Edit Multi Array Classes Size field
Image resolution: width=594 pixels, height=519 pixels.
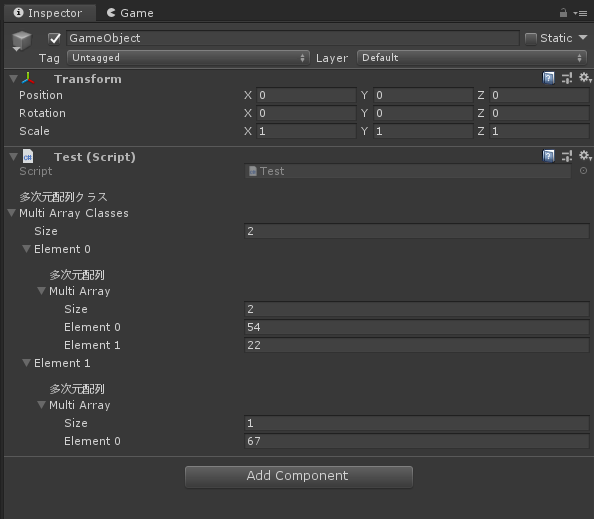coord(417,231)
